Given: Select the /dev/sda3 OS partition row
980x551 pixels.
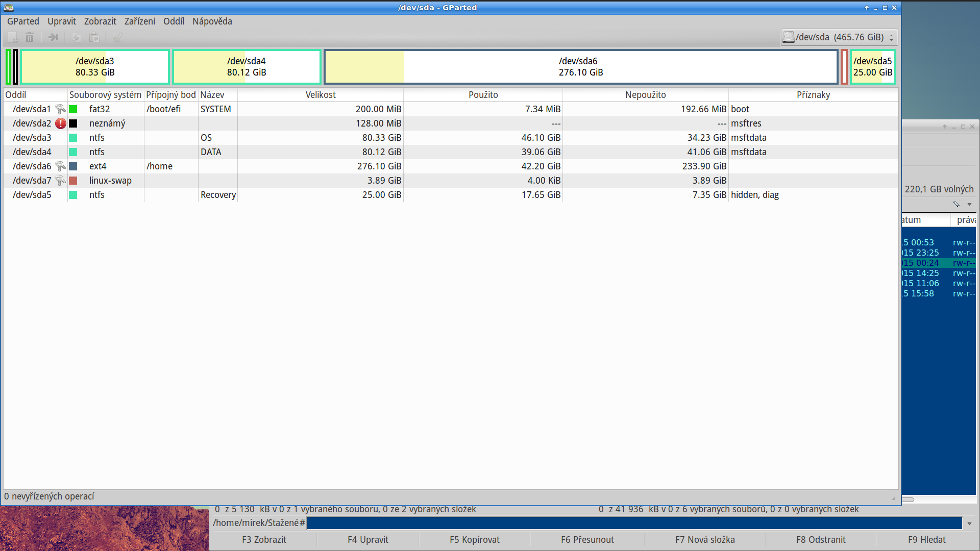Looking at the screenshot, I should pyautogui.click(x=451, y=138).
